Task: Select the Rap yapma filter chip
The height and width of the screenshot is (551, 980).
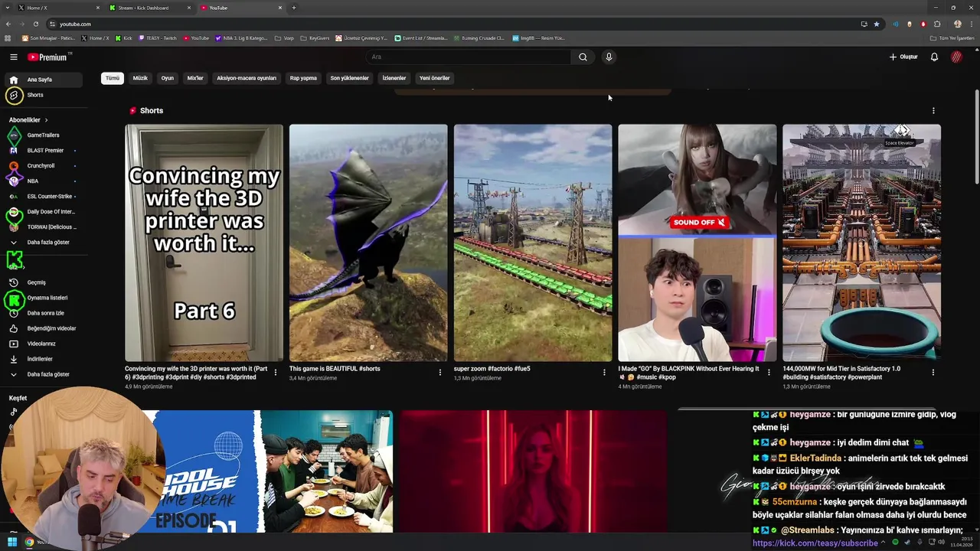Action: [x=303, y=78]
